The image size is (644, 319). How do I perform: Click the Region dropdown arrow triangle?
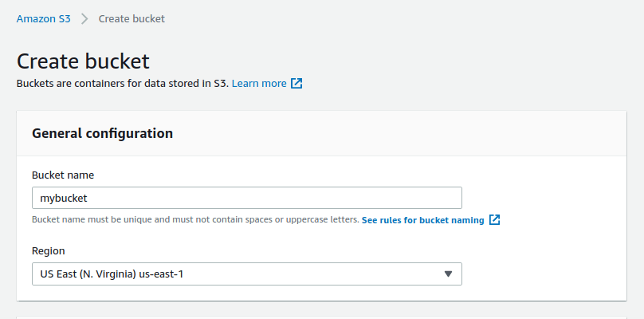pos(448,274)
